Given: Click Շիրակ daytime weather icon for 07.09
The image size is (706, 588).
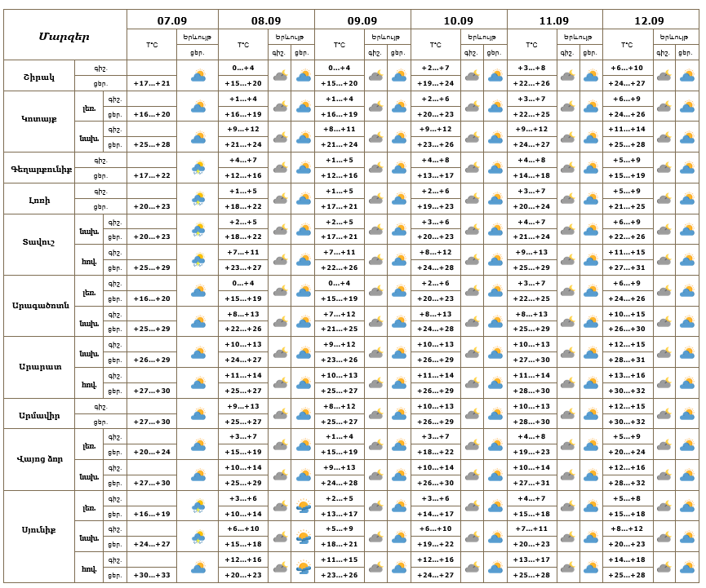Looking at the screenshot, I should click(x=198, y=76).
